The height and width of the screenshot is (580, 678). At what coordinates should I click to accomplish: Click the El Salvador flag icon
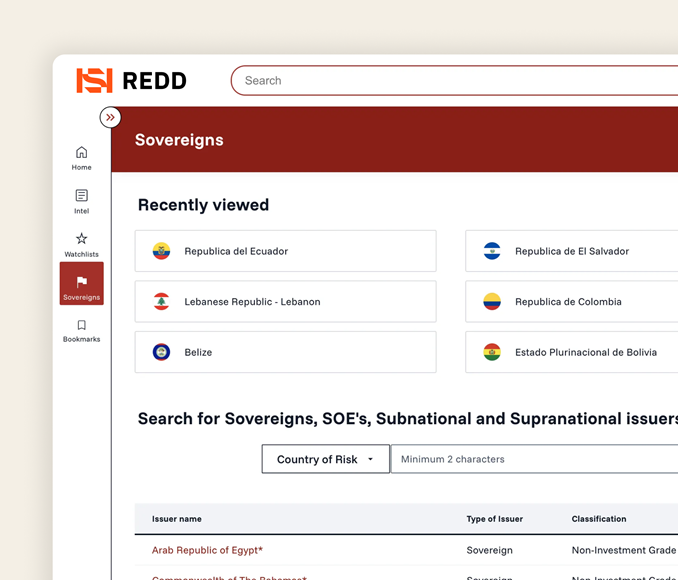tap(492, 251)
